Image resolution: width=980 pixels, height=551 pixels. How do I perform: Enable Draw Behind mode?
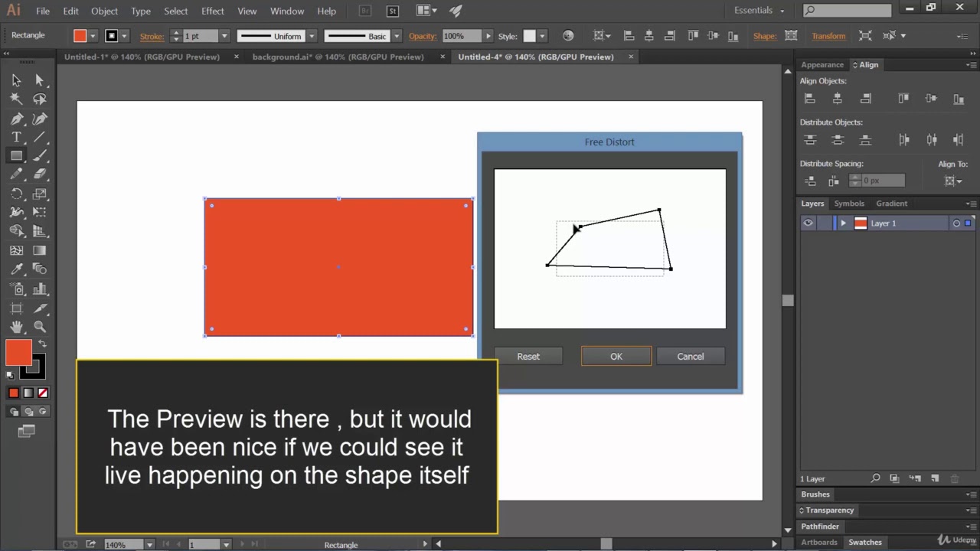29,412
